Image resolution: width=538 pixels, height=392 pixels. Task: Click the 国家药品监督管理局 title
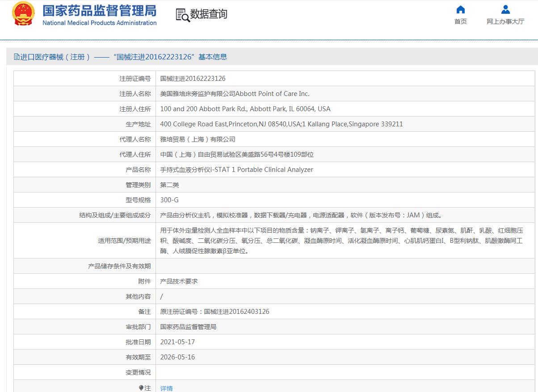click(99, 10)
